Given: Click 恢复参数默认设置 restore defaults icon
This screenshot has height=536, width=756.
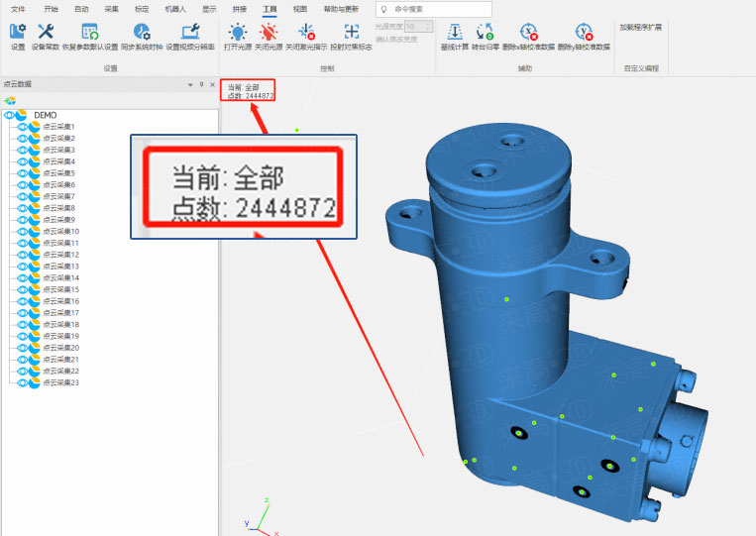Looking at the screenshot, I should (x=89, y=36).
